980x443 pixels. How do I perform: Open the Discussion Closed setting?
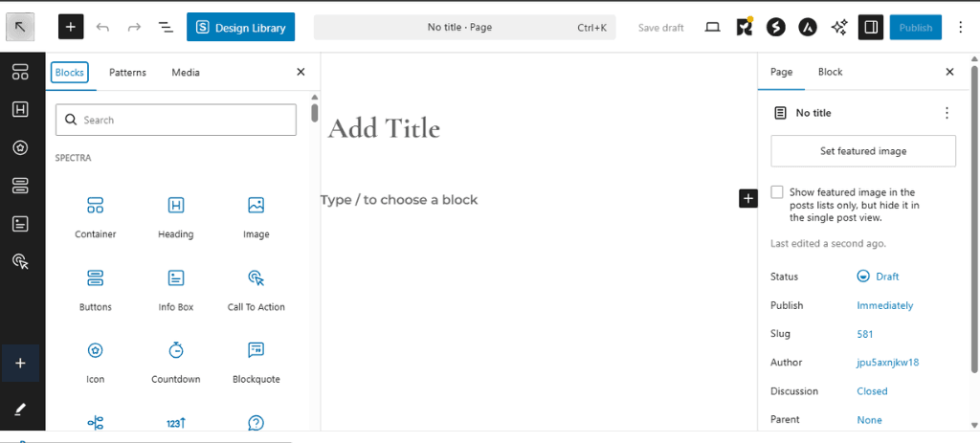coord(872,391)
